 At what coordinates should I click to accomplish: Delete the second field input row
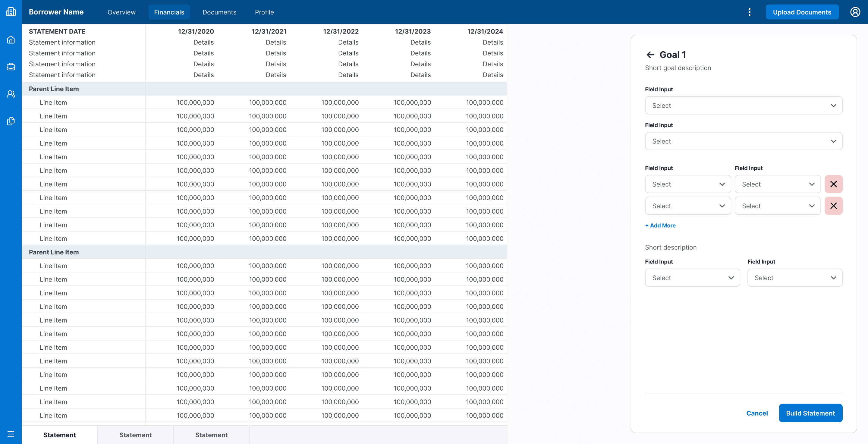[x=833, y=206]
